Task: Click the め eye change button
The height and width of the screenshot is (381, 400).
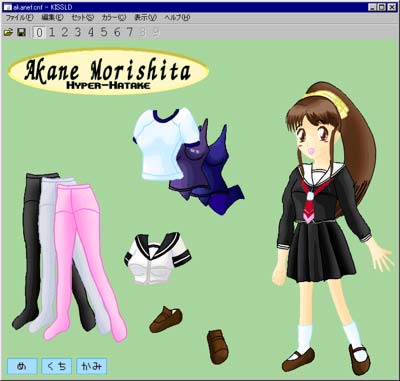Action: click(x=22, y=366)
